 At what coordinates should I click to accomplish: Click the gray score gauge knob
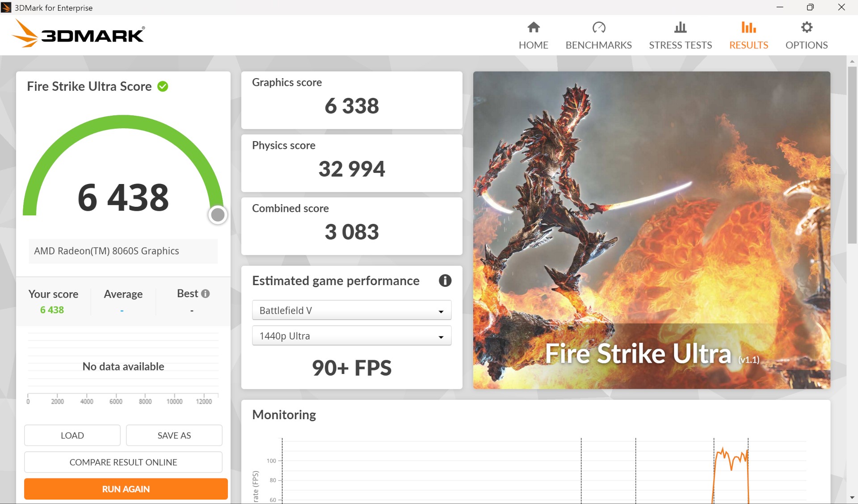click(x=218, y=215)
